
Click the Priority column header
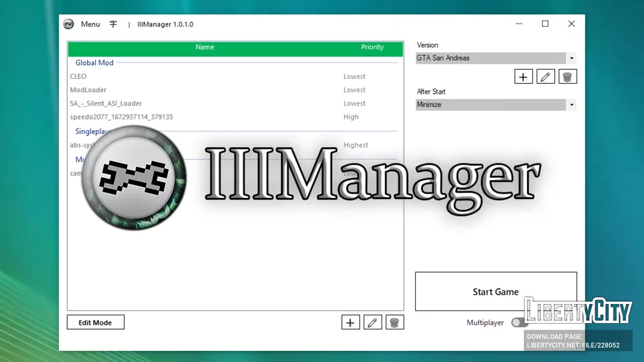[x=372, y=47]
